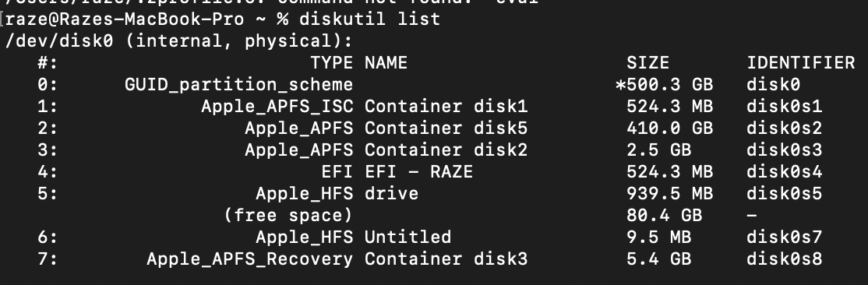Click the Apple_APFS_ISC partition type
Image resolution: width=868 pixels, height=285 pixels.
tap(277, 106)
